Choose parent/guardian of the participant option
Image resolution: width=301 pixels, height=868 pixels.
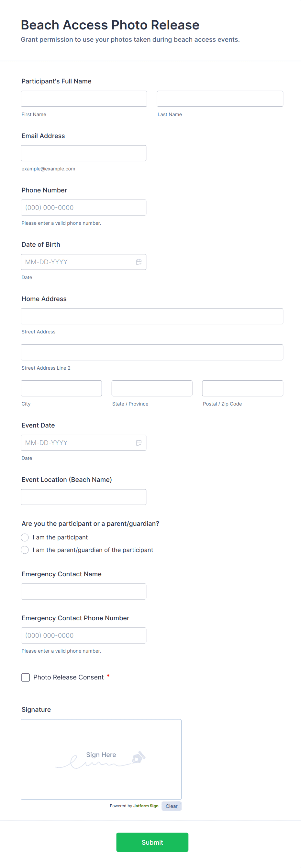pos(25,549)
